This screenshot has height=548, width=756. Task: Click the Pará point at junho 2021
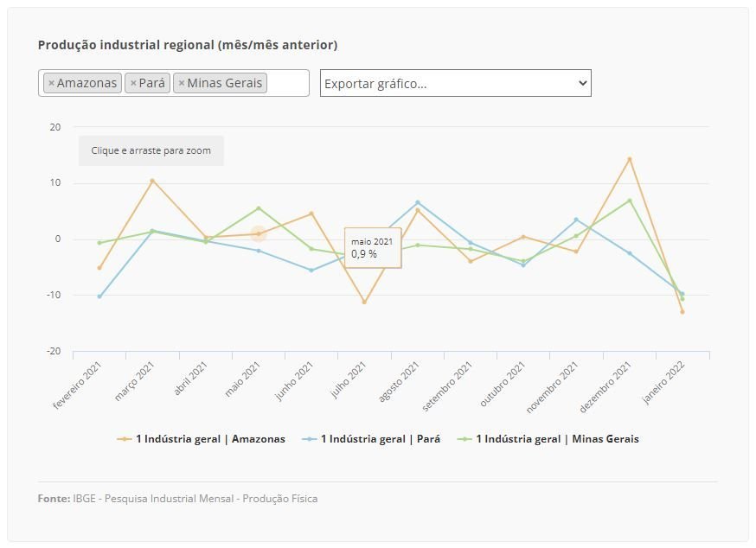tap(311, 271)
